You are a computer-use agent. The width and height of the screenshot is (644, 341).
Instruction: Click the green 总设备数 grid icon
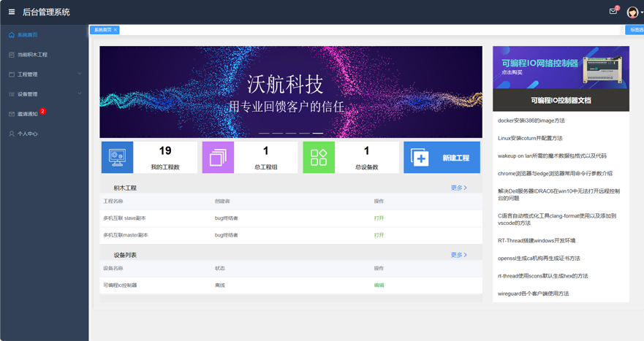click(x=319, y=158)
